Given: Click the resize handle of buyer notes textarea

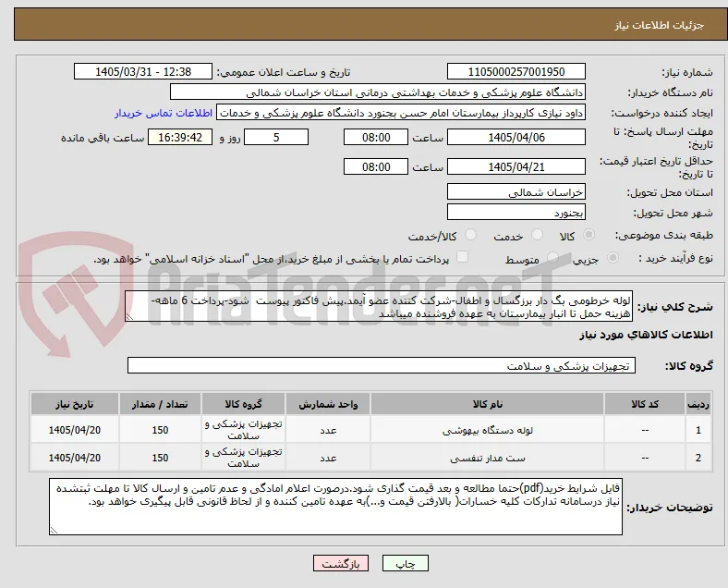Looking at the screenshot, I should pyautogui.click(x=54, y=531).
